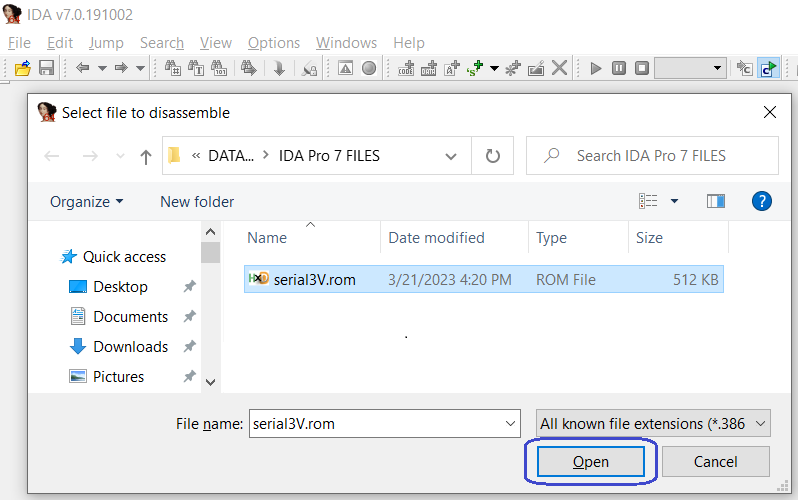Screen dimensions: 798x500
Task: Click the New folder button
Action: (x=197, y=202)
